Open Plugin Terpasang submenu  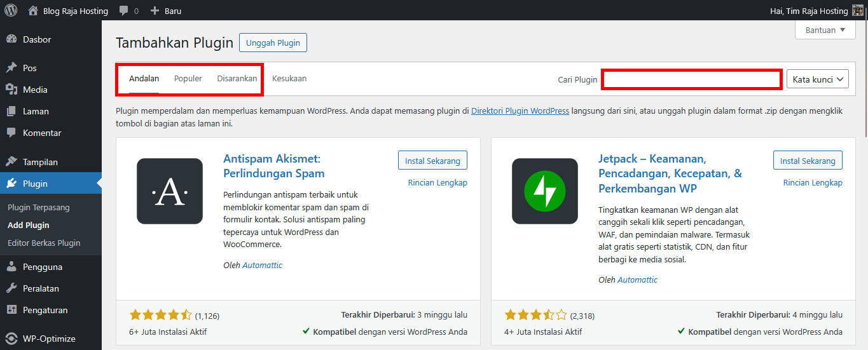pyautogui.click(x=39, y=208)
